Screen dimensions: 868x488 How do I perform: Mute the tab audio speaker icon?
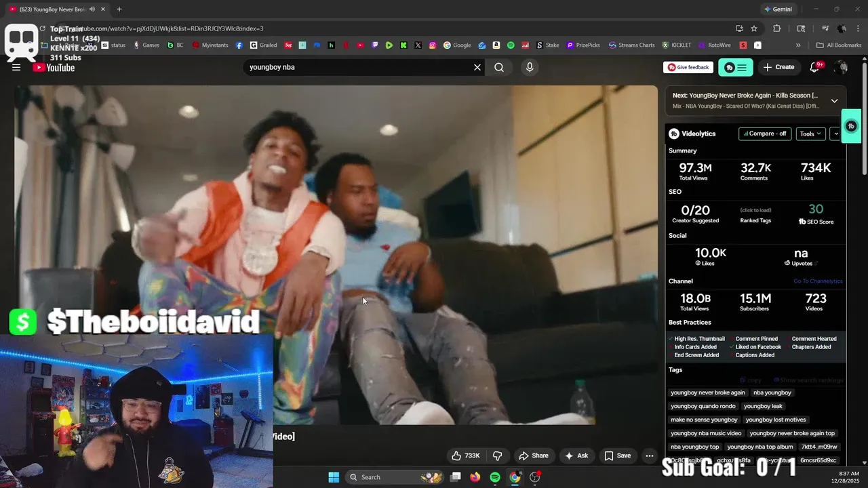pos(92,9)
